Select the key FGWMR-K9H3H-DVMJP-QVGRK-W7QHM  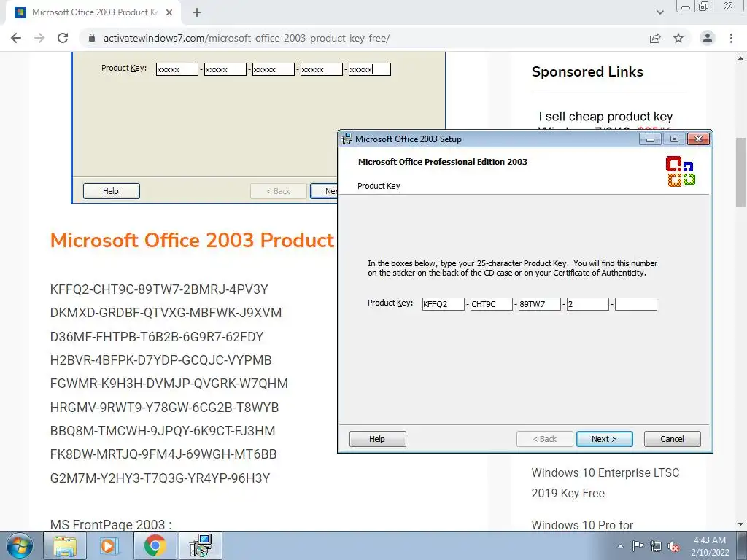pyautogui.click(x=169, y=384)
